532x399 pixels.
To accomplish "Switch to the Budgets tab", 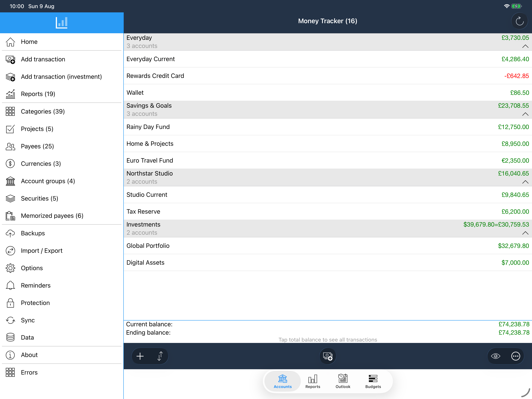I will coord(373,381).
